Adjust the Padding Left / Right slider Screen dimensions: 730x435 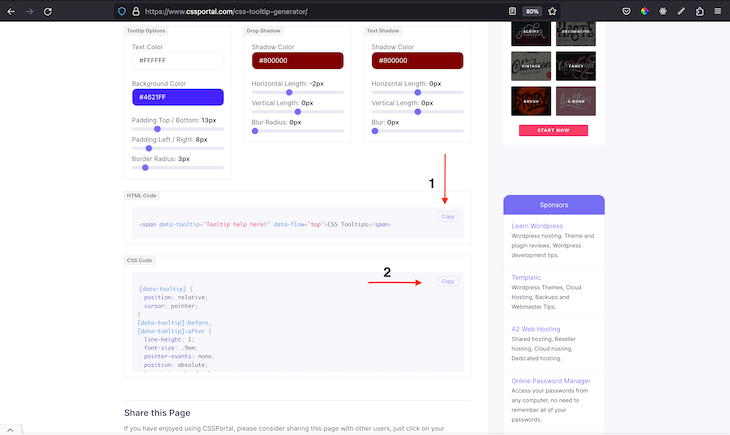(x=178, y=148)
